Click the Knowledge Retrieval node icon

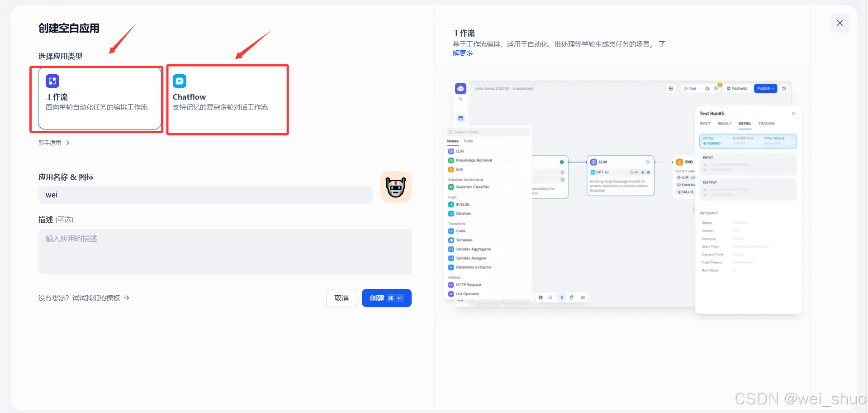451,160
